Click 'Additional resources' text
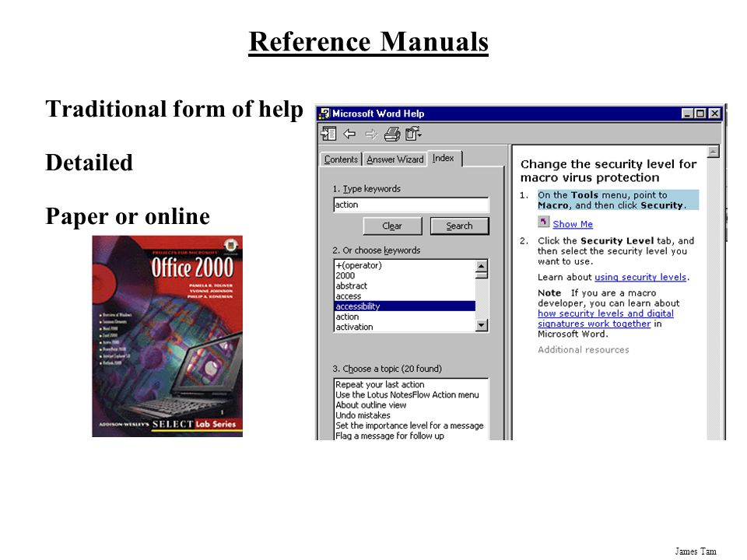Viewport: 747px width, 560px height. pyautogui.click(x=583, y=349)
